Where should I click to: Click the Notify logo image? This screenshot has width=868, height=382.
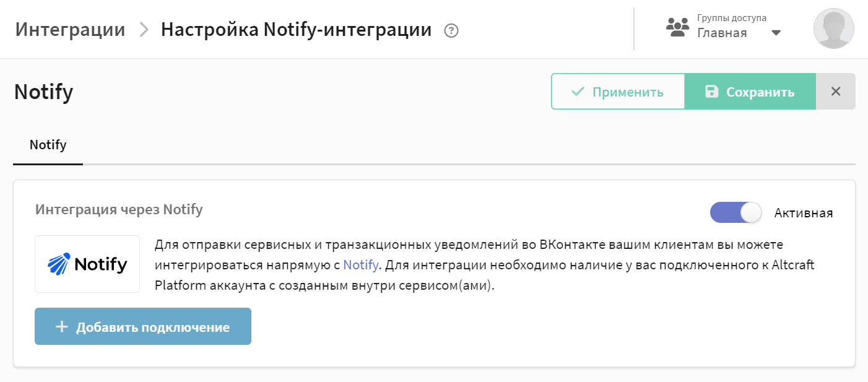click(x=87, y=264)
